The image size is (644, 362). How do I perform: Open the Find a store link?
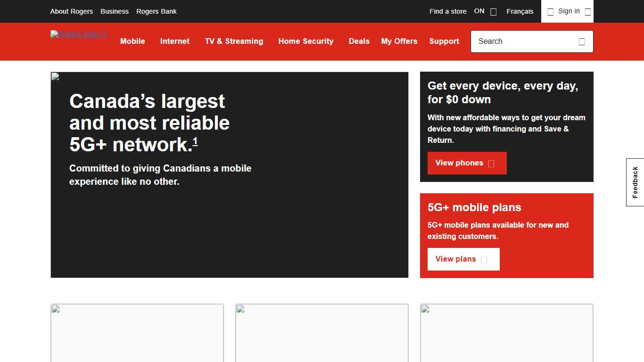(447, 11)
